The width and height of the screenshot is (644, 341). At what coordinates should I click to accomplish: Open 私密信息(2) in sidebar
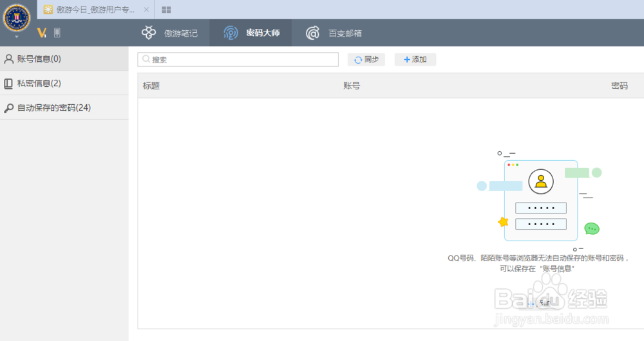64,83
